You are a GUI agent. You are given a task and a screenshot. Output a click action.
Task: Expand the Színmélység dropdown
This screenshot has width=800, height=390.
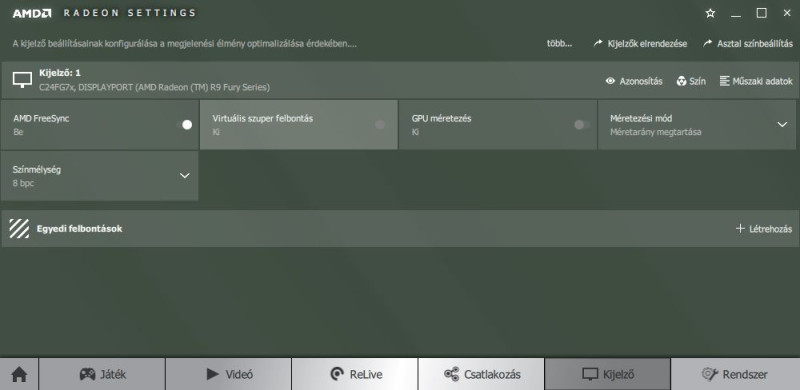(185, 176)
